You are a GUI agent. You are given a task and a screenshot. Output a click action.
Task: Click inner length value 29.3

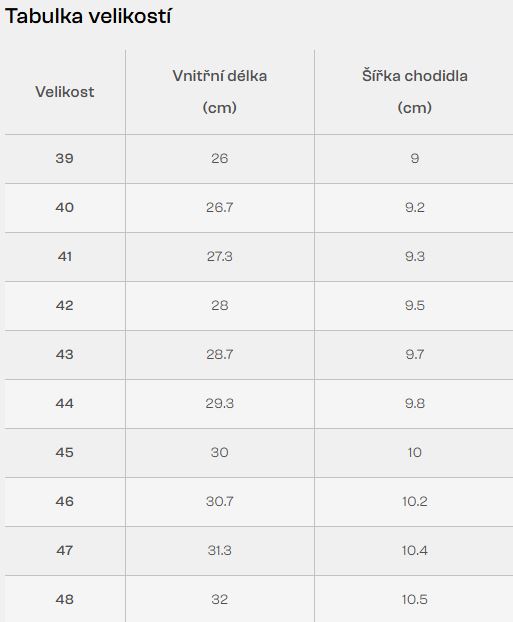point(219,403)
